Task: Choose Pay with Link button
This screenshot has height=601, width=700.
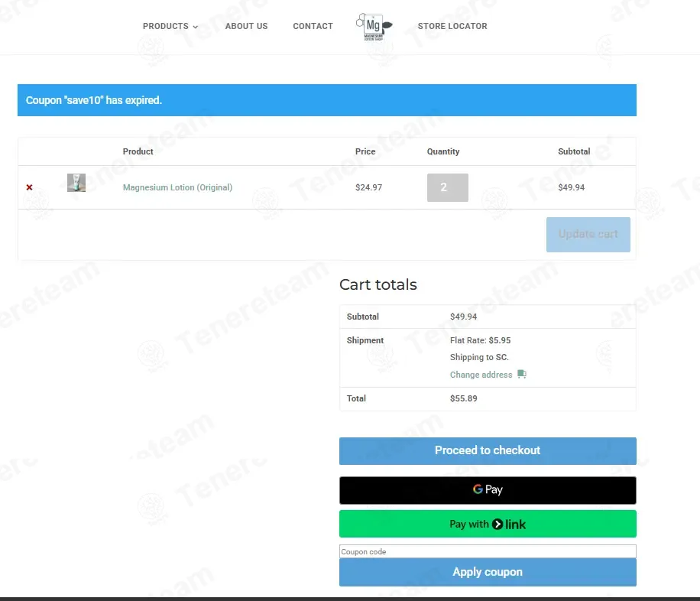Action: tap(488, 524)
